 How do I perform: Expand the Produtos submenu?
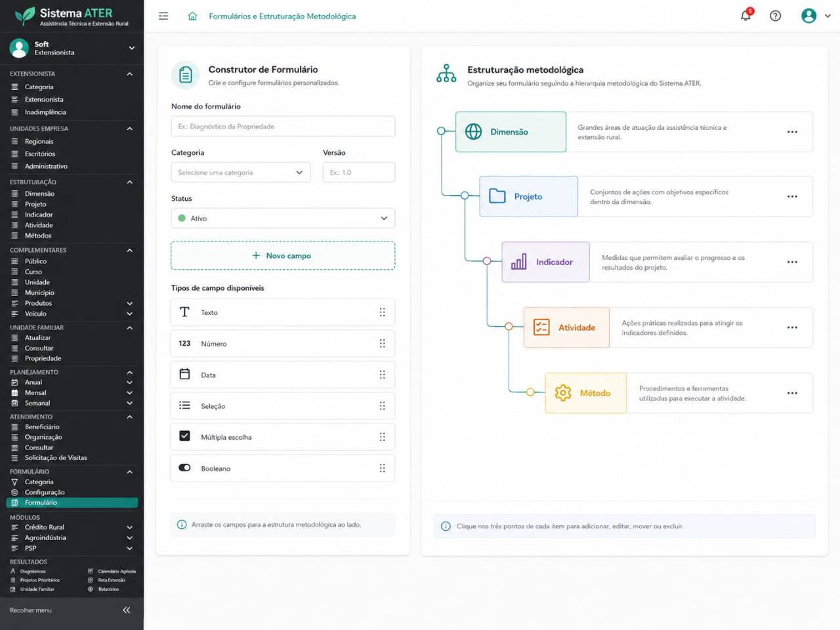coord(129,303)
